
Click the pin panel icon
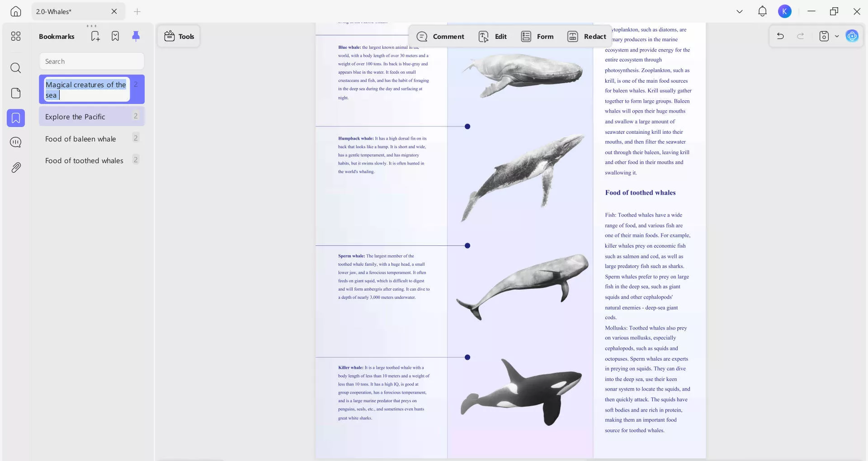tap(136, 36)
